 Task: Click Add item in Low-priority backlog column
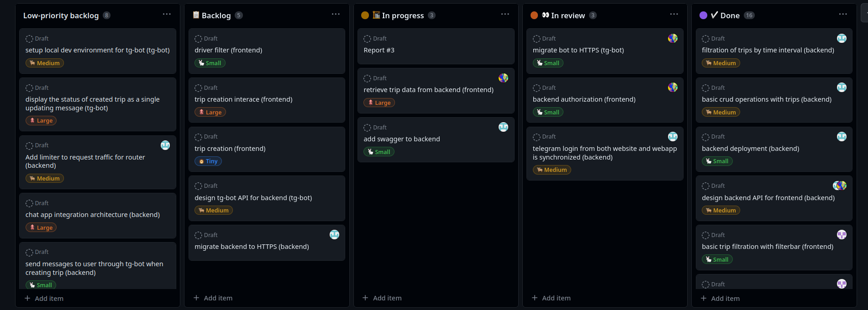pos(44,298)
